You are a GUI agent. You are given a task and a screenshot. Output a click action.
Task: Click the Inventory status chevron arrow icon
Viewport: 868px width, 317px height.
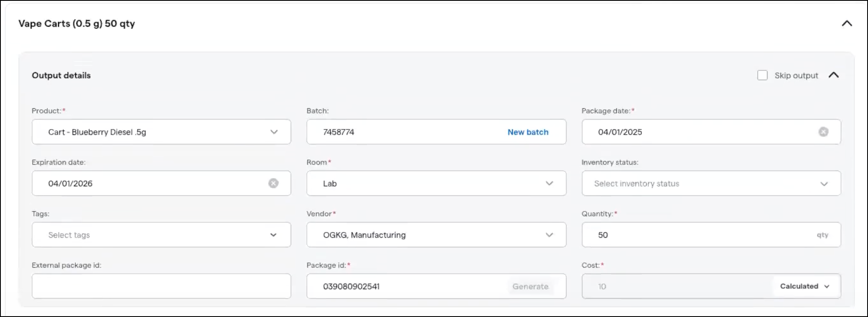(x=824, y=184)
